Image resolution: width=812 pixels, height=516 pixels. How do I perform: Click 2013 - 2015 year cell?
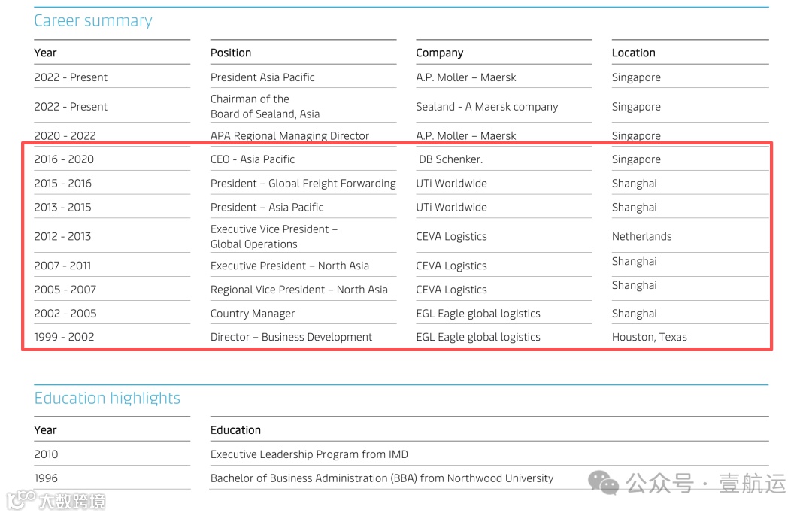[x=62, y=208]
